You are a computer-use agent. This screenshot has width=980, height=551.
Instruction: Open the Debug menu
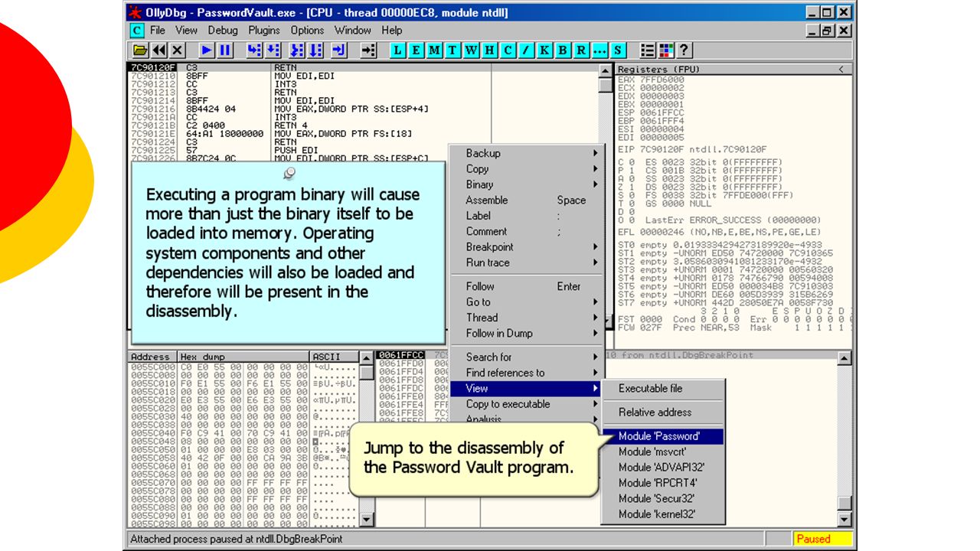[x=223, y=31]
